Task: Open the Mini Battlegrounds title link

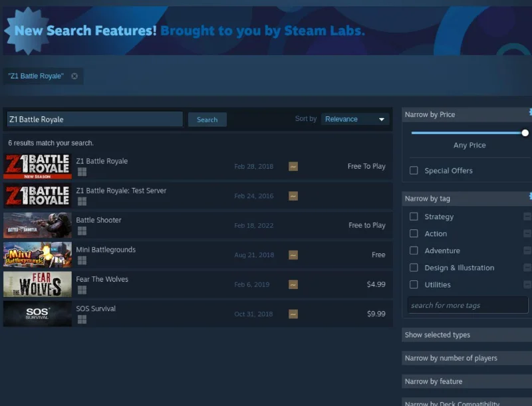Action: point(106,250)
